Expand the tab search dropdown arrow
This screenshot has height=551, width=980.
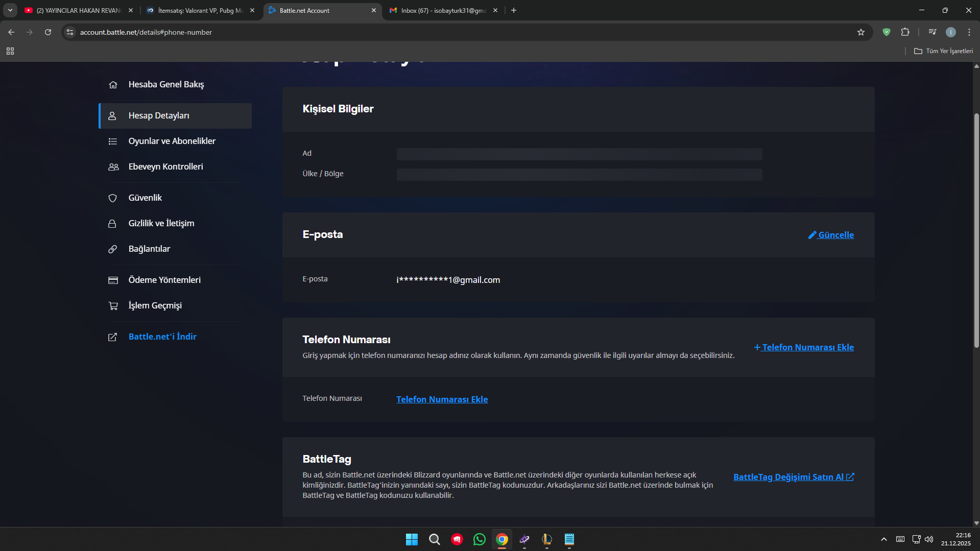[10, 10]
